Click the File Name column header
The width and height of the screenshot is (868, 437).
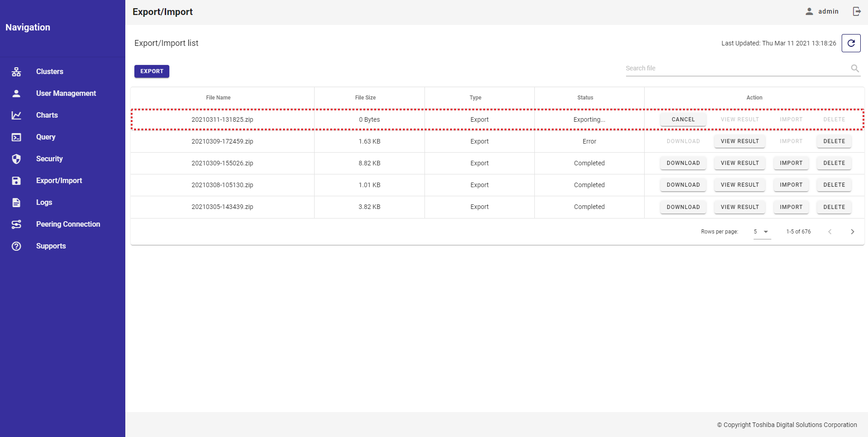(218, 98)
